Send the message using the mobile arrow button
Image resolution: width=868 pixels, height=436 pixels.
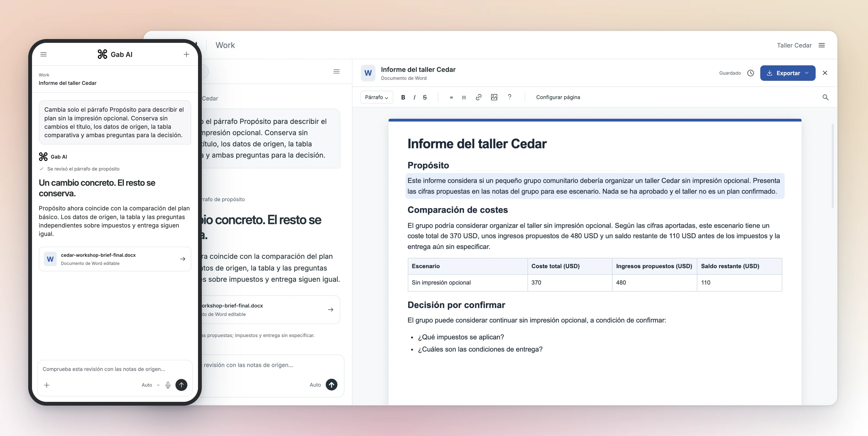coord(181,385)
